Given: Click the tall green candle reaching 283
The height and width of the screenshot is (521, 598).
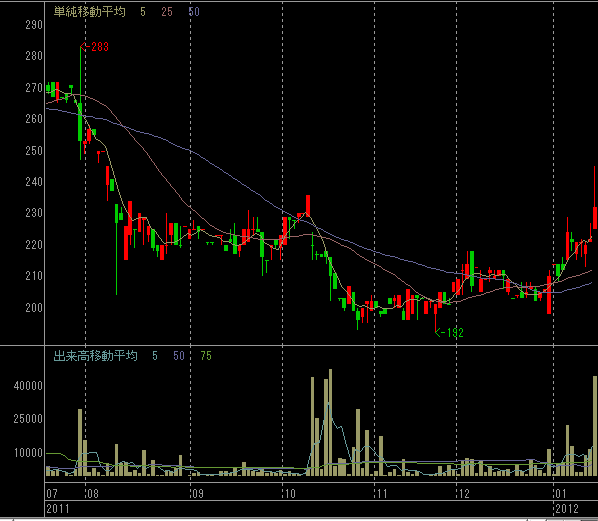Looking at the screenshot, I should coord(80,103).
